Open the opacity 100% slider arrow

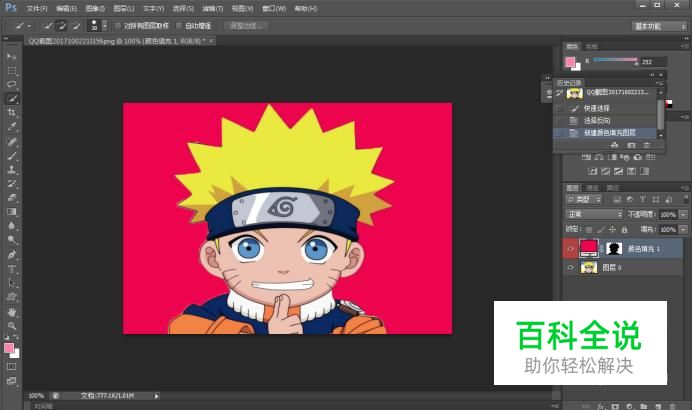(683, 214)
